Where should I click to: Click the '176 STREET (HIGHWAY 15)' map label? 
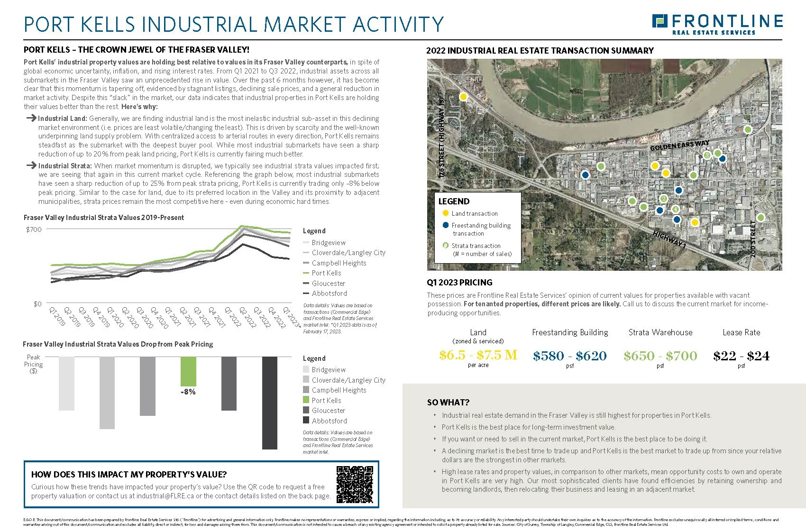pyautogui.click(x=442, y=138)
